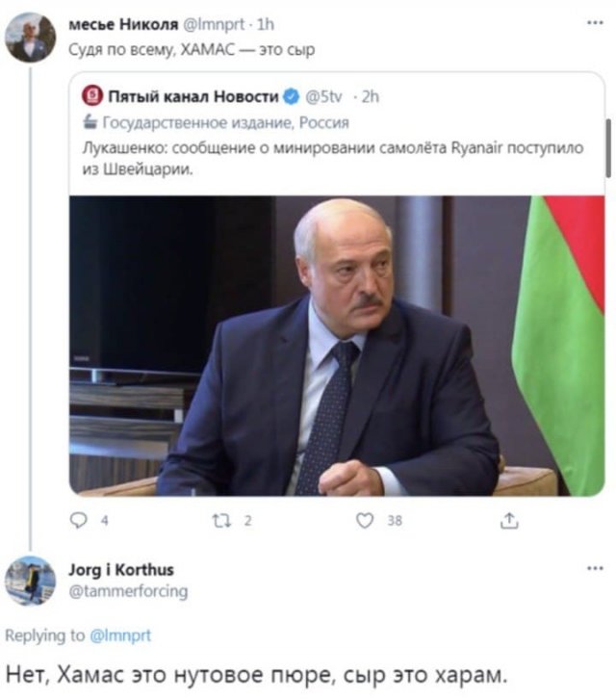Viewport: 616px width, 700px height.
Task: Click the state media label icon
Action: [x=90, y=122]
